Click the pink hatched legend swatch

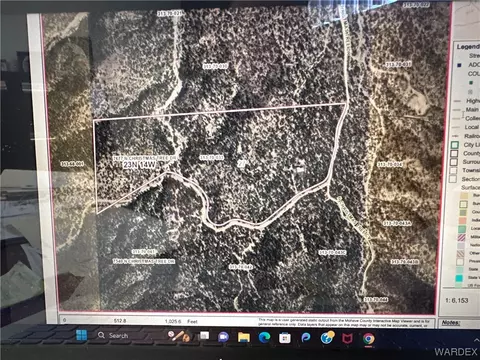click(461, 237)
